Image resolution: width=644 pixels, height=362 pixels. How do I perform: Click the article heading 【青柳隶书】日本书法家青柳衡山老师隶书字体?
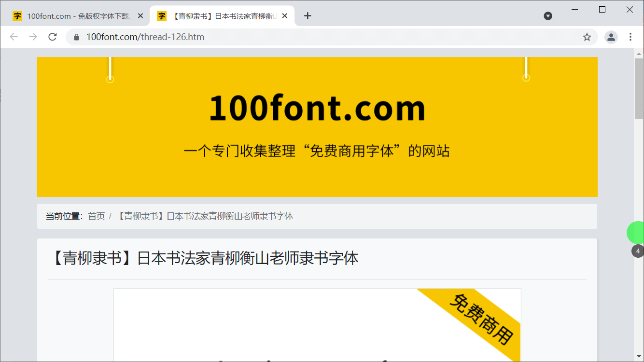pos(203,258)
